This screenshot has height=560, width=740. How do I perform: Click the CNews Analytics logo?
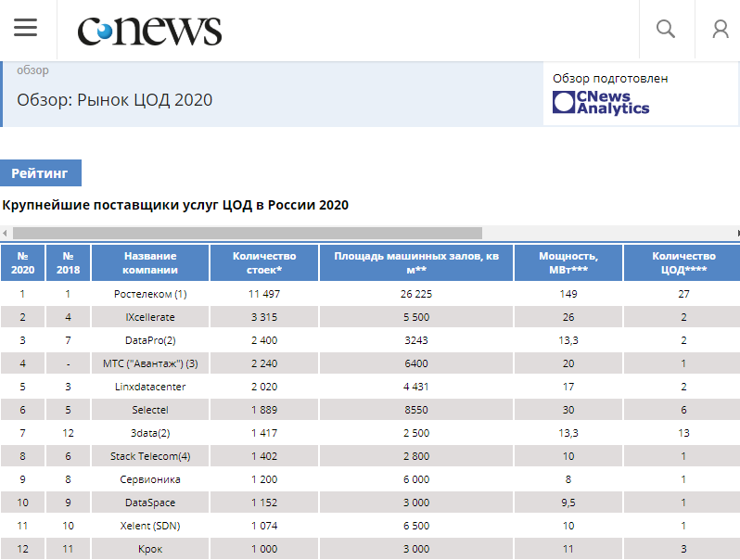601,102
